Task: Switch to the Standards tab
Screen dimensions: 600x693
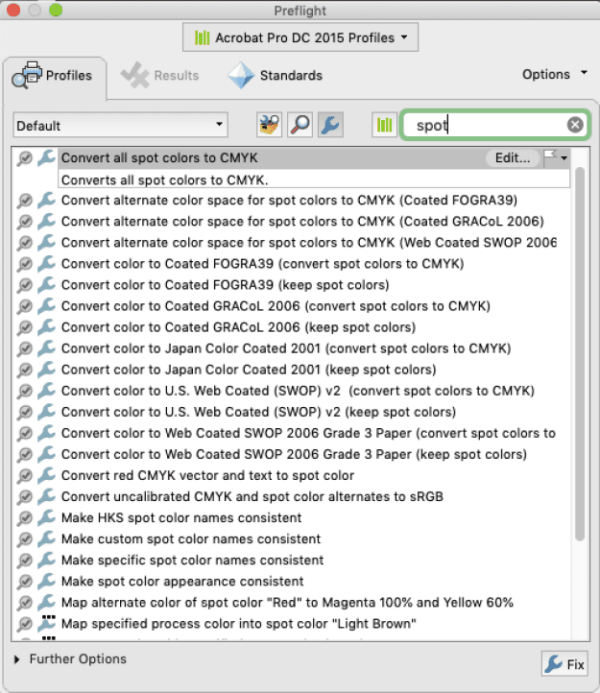Action: 276,75
